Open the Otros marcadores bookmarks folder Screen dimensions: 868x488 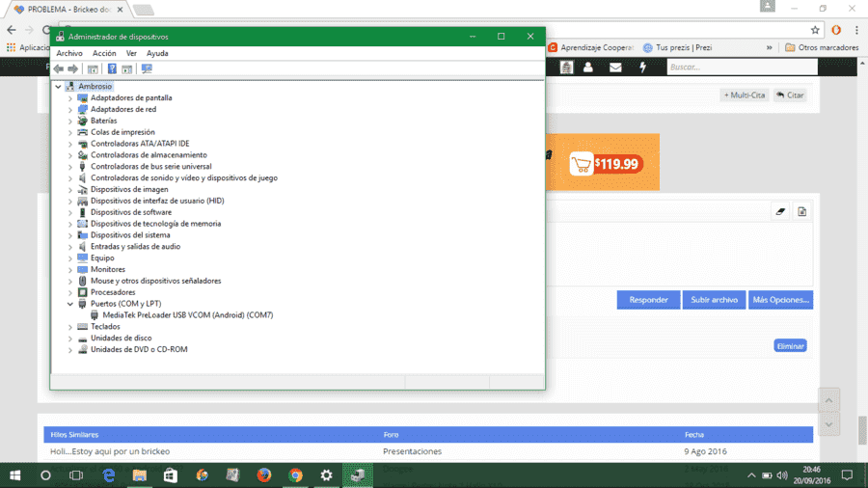tap(822, 47)
